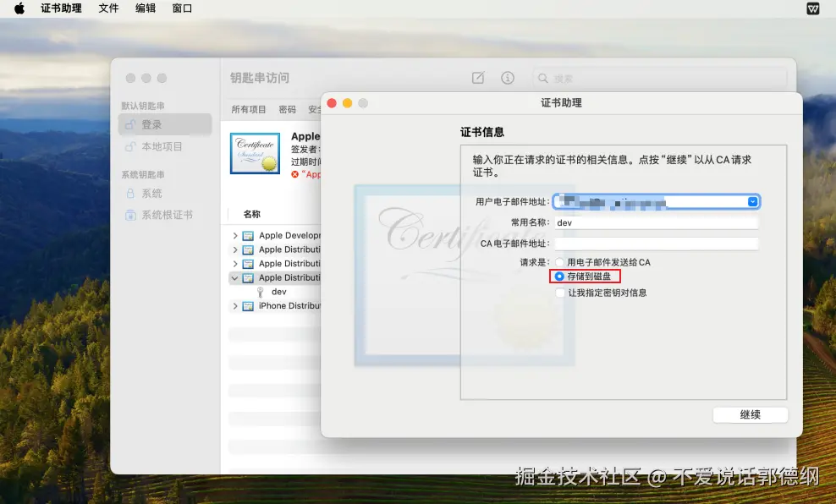The image size is (836, 504).
Task: Click the 常用名称 field containing dev
Action: (657, 222)
